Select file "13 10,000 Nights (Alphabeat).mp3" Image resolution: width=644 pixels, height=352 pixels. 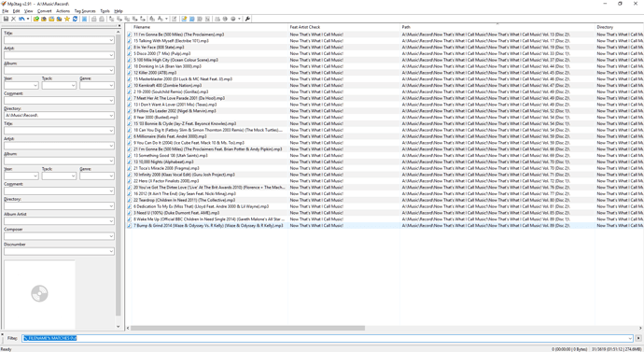coord(163,162)
